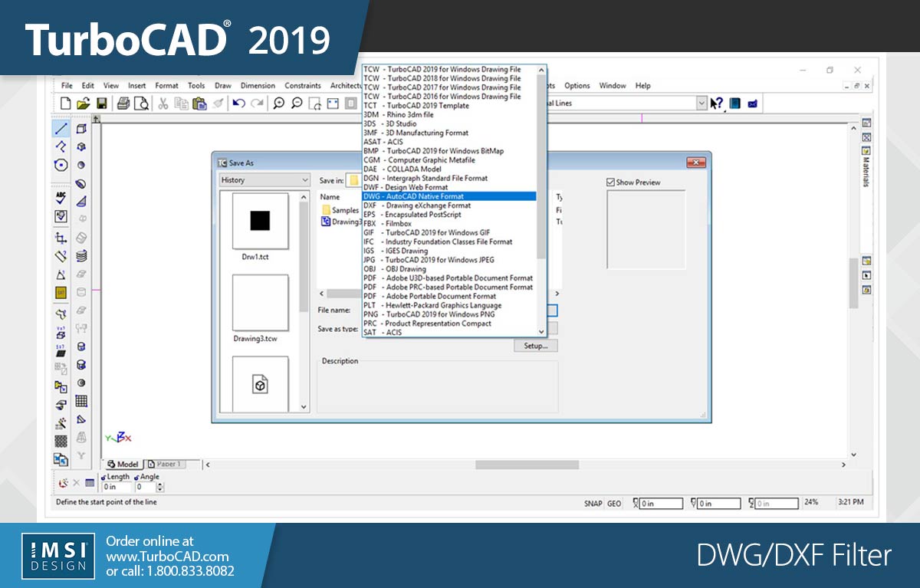Click the Open file folder icon
Image resolution: width=920 pixels, height=588 pixels.
83,103
